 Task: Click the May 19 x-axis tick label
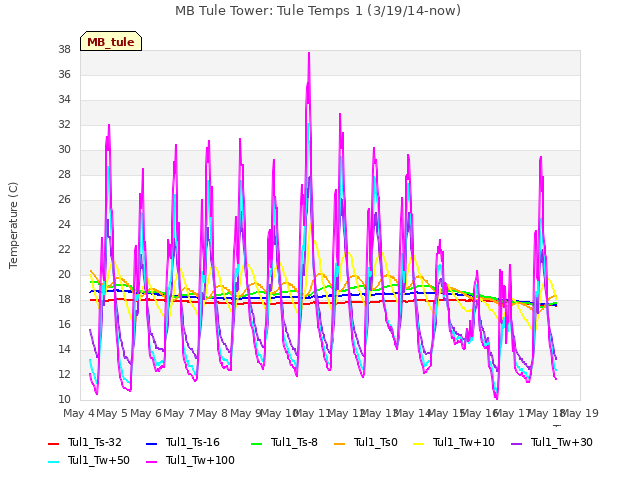580,413
